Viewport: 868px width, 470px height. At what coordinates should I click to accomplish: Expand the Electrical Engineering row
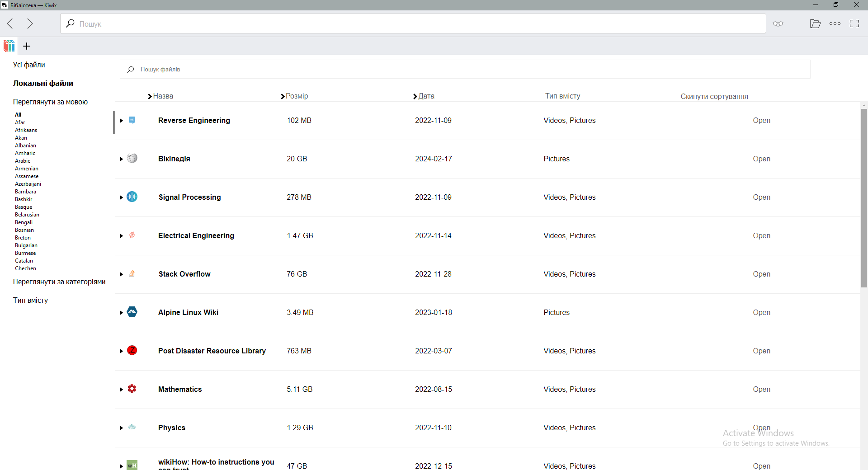121,236
